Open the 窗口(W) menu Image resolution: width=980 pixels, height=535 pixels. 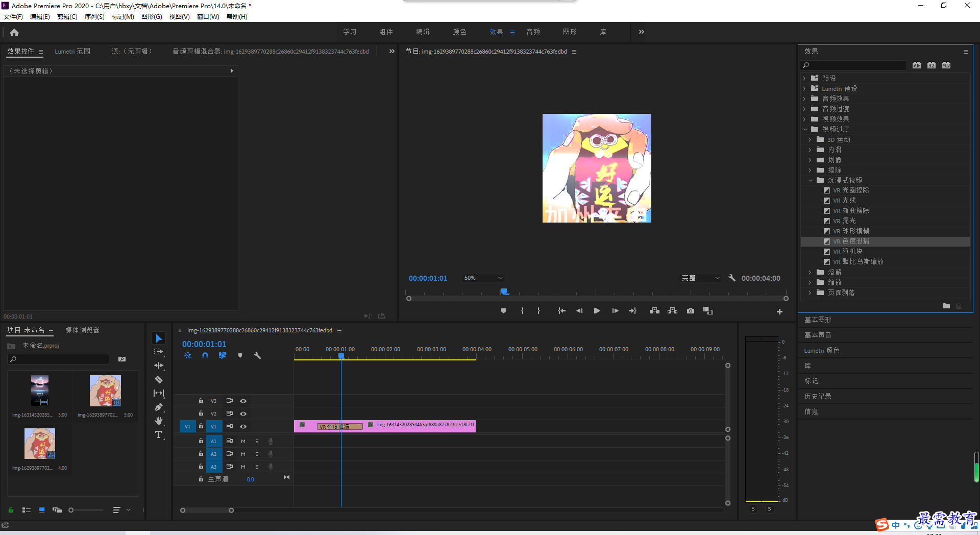pyautogui.click(x=208, y=17)
